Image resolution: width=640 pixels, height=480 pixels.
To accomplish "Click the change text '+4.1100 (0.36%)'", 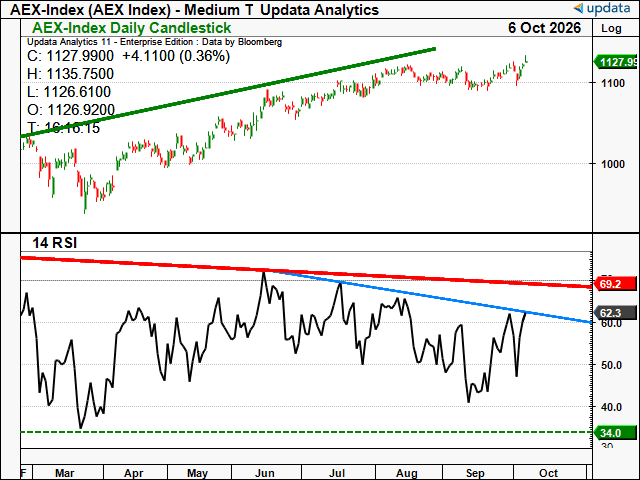I will (176, 56).
